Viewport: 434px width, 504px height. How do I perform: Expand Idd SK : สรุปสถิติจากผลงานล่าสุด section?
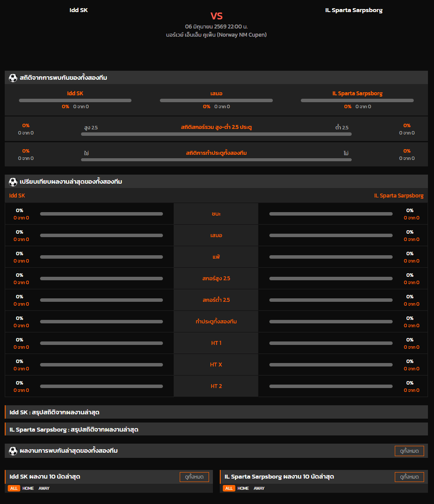coord(216,412)
